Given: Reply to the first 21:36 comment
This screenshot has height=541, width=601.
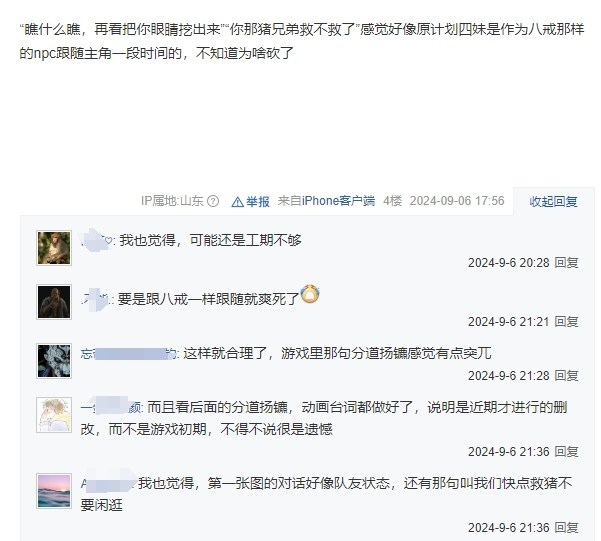Looking at the screenshot, I should 567,452.
